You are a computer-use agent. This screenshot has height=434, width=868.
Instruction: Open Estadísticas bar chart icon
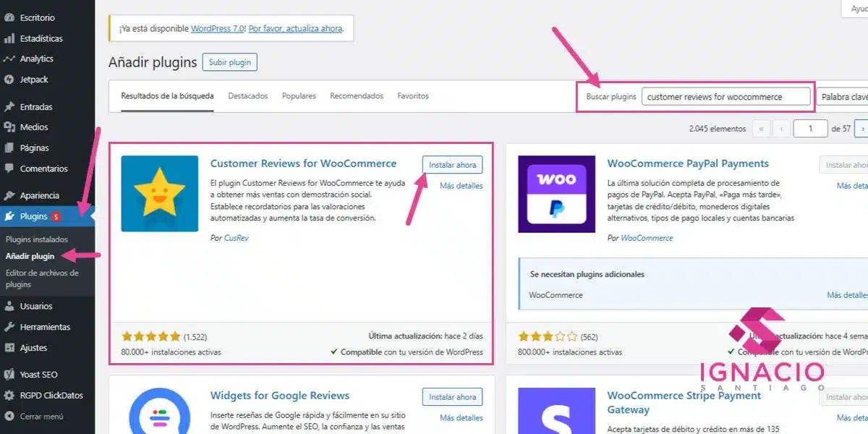(x=9, y=38)
